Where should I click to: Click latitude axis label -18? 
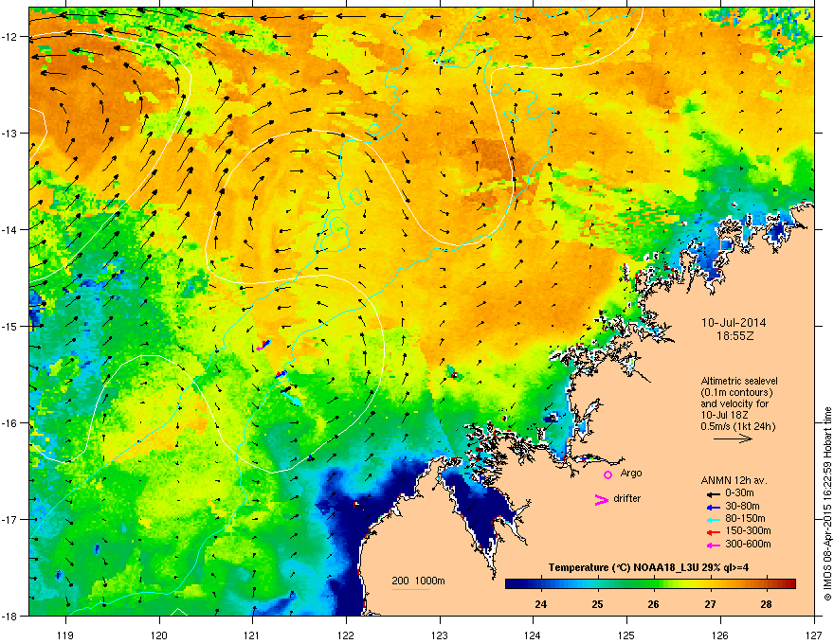10,616
